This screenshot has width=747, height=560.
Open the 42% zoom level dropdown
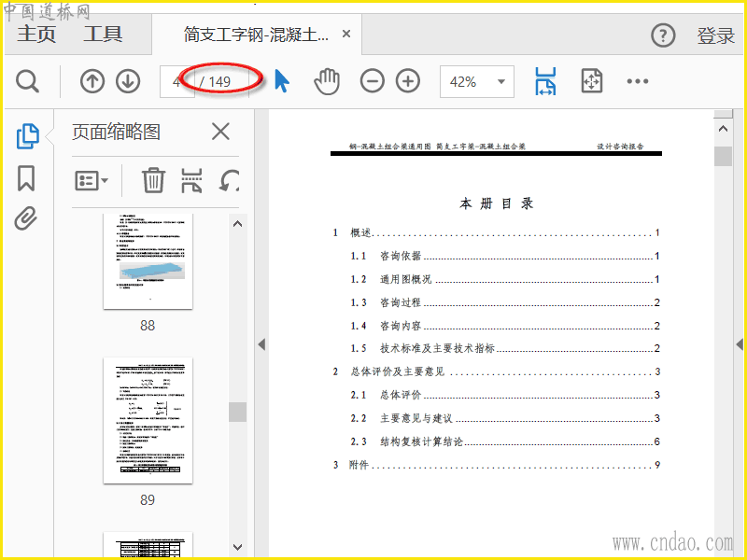tap(477, 82)
